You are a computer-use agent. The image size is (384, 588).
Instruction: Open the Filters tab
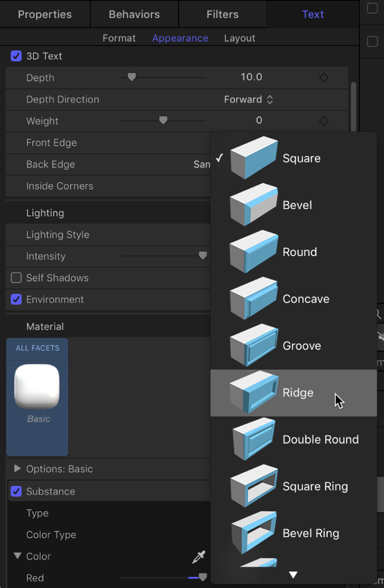click(223, 14)
